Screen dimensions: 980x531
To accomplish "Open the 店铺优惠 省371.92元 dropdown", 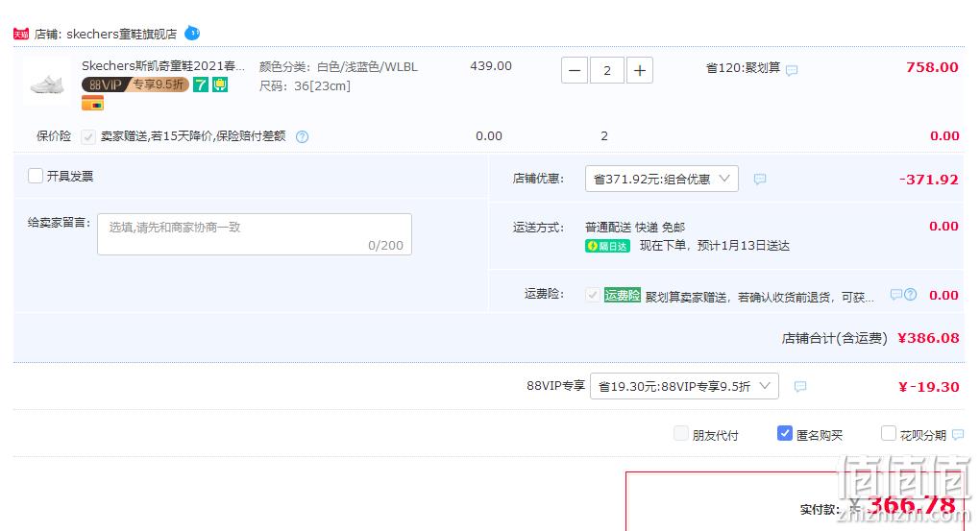I will coord(662,179).
